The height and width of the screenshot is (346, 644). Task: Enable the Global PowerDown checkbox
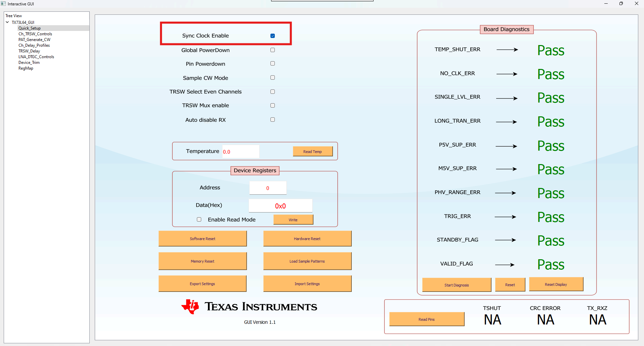click(x=272, y=50)
